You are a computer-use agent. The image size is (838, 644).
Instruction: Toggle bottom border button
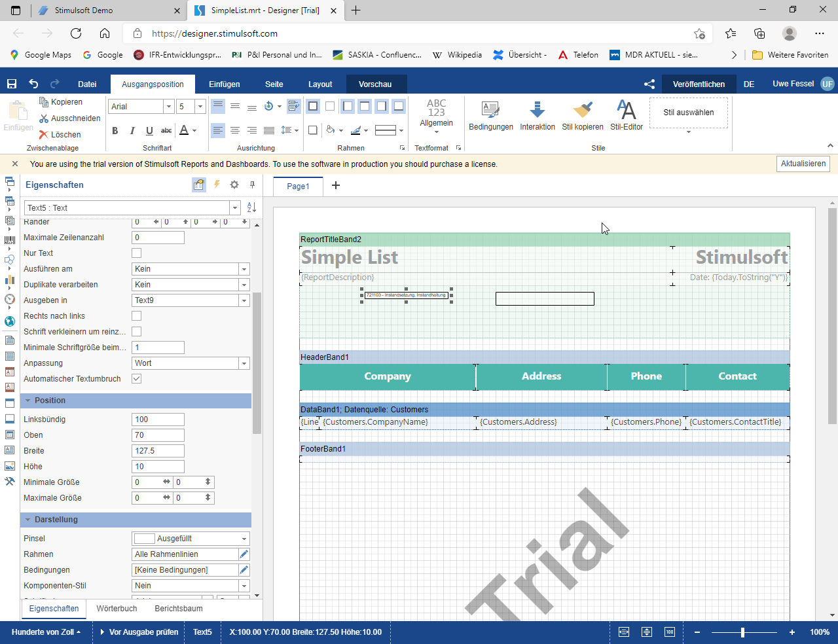pos(399,106)
